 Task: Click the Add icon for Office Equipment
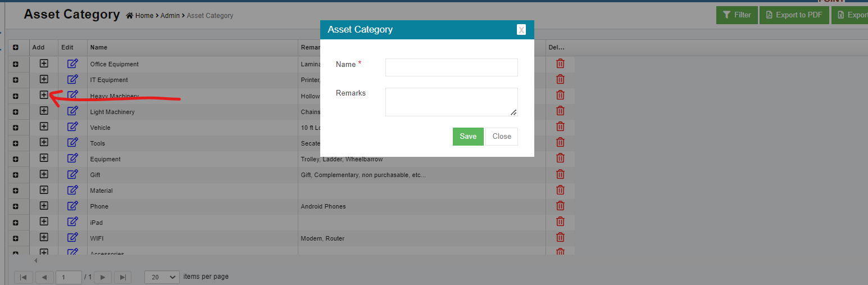(44, 64)
